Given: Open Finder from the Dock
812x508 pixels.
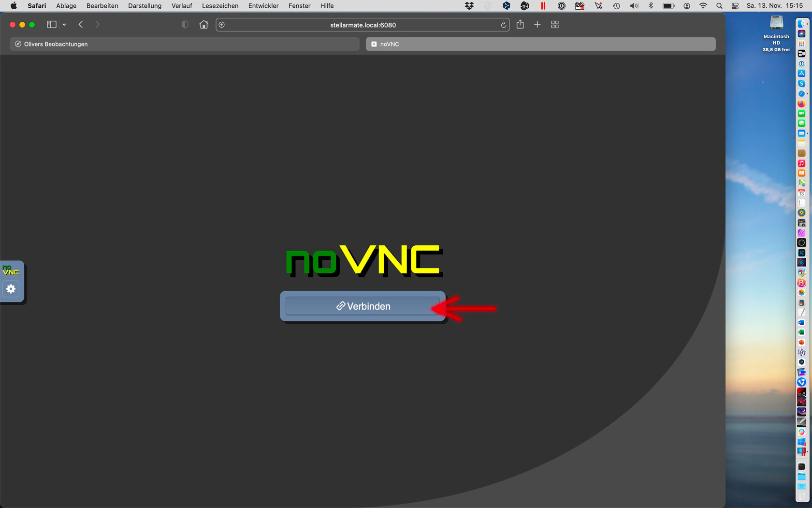Looking at the screenshot, I should (801, 24).
